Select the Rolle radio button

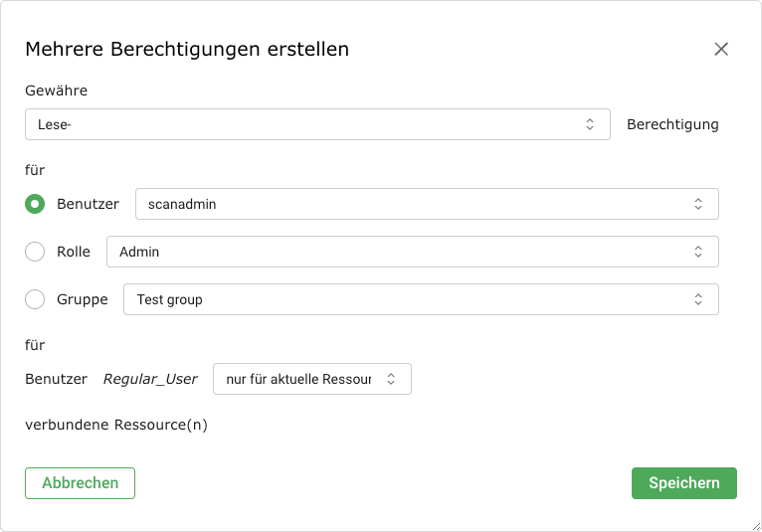point(35,252)
